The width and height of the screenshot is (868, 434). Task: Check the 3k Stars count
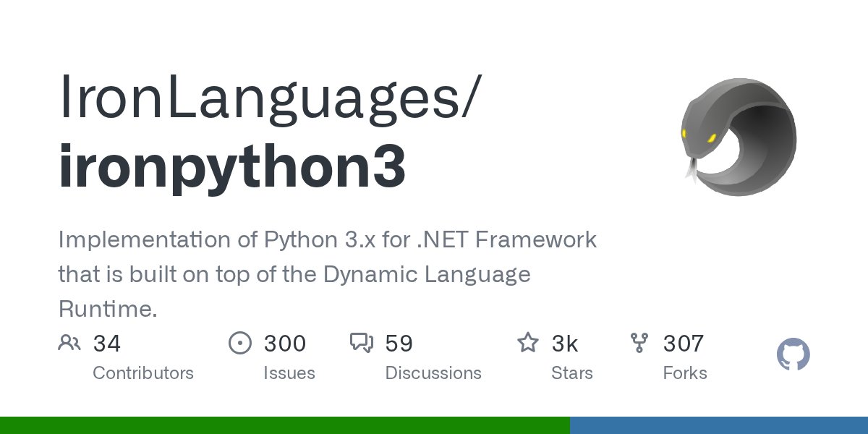pos(565,343)
